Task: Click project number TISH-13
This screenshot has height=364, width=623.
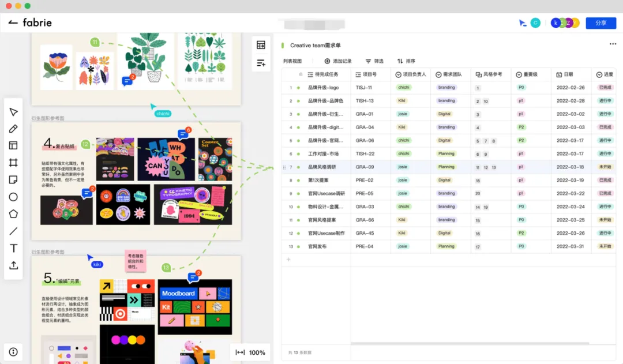Action: coord(365,101)
